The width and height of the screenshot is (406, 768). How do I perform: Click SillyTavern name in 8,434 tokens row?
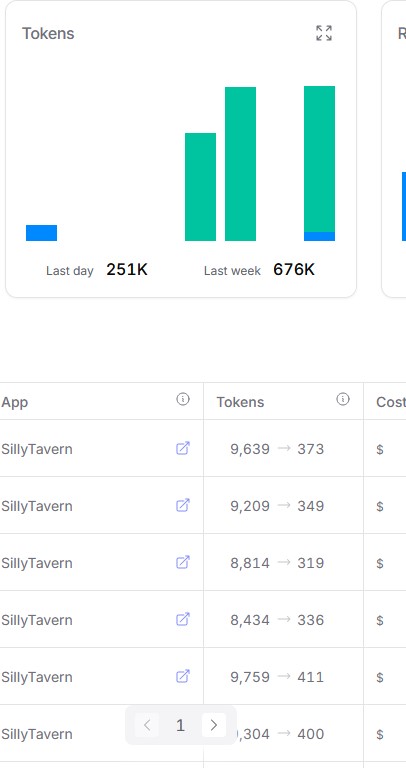(37, 620)
